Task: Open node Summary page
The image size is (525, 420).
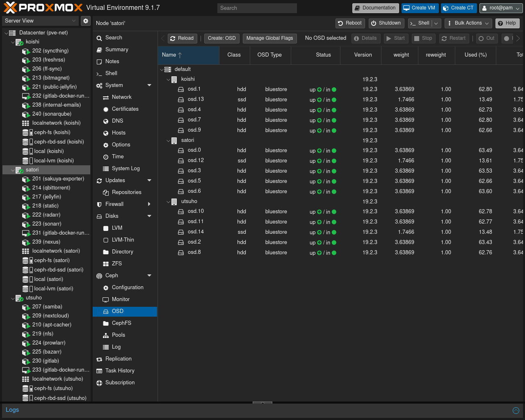Action: [x=117, y=50]
